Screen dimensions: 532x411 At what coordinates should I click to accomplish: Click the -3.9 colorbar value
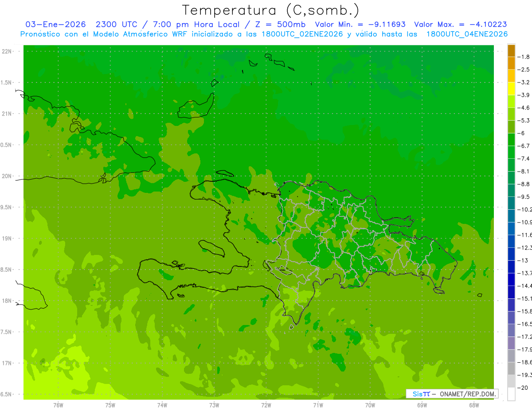click(524, 95)
